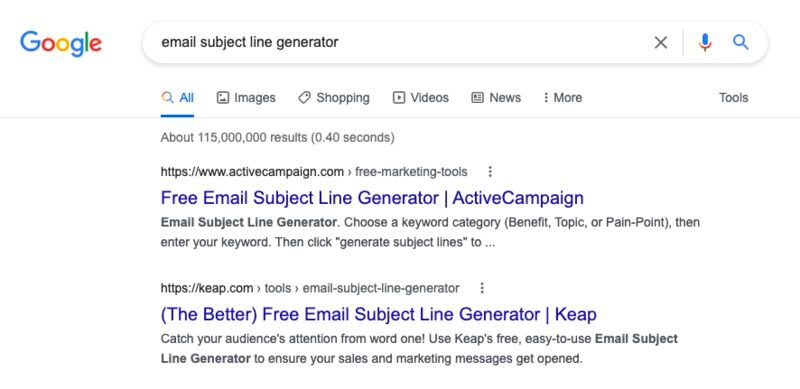Image resolution: width=800 pixels, height=389 pixels.
Task: Click the Google logo
Action: tap(61, 43)
